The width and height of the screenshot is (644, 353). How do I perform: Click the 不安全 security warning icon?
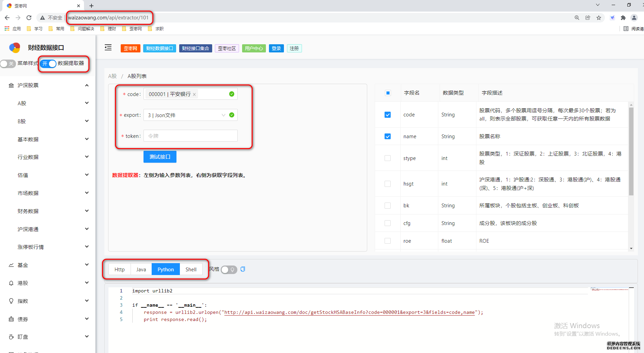[x=43, y=18]
